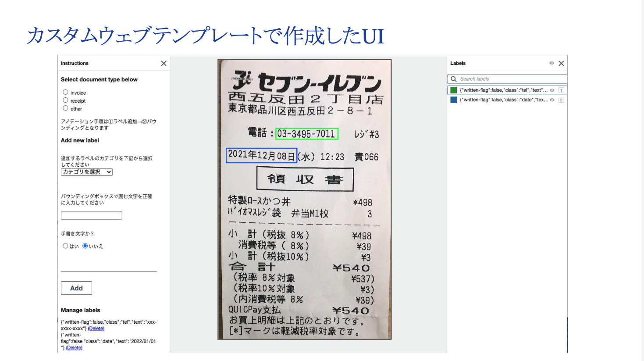Hide the "tel" label with its eye icon

coord(552,90)
